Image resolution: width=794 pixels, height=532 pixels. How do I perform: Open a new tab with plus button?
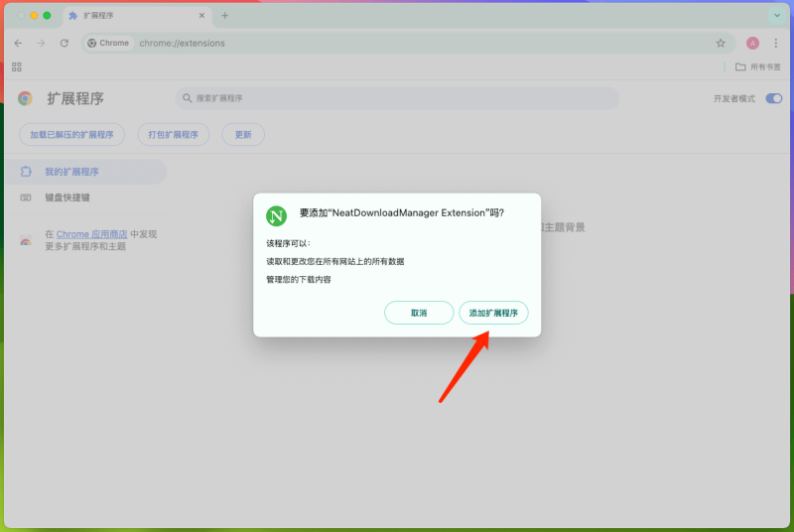coord(225,16)
